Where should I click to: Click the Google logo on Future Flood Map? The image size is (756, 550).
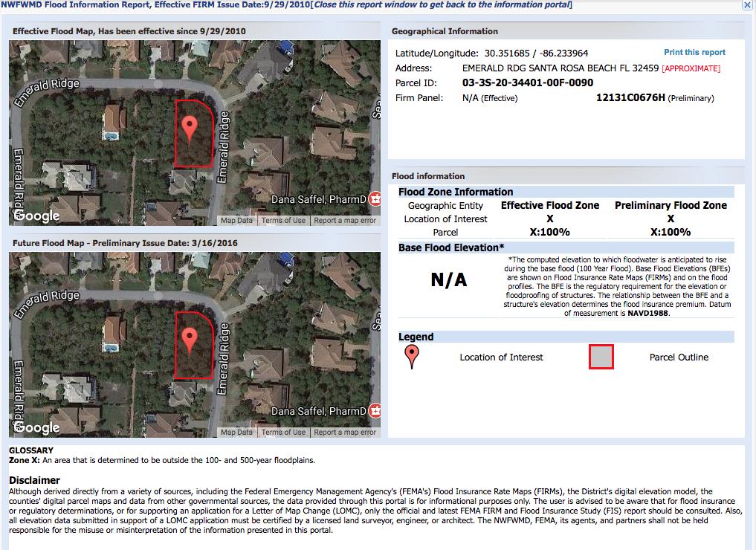click(36, 427)
